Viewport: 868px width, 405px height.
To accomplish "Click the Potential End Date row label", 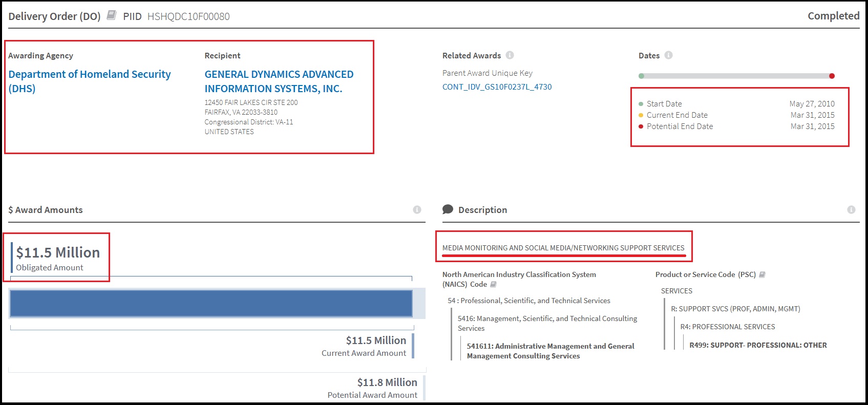I will click(x=680, y=126).
